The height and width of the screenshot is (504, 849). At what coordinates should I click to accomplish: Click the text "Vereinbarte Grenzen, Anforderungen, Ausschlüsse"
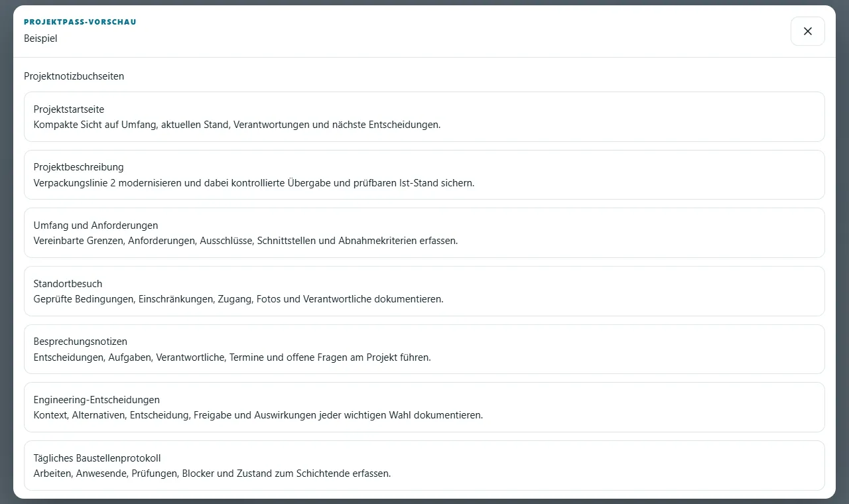[144, 241]
